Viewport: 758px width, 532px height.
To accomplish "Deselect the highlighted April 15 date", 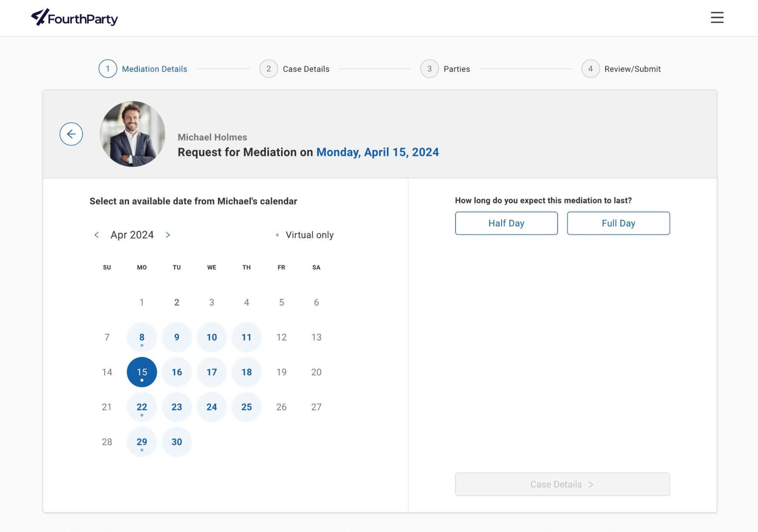I will [141, 372].
